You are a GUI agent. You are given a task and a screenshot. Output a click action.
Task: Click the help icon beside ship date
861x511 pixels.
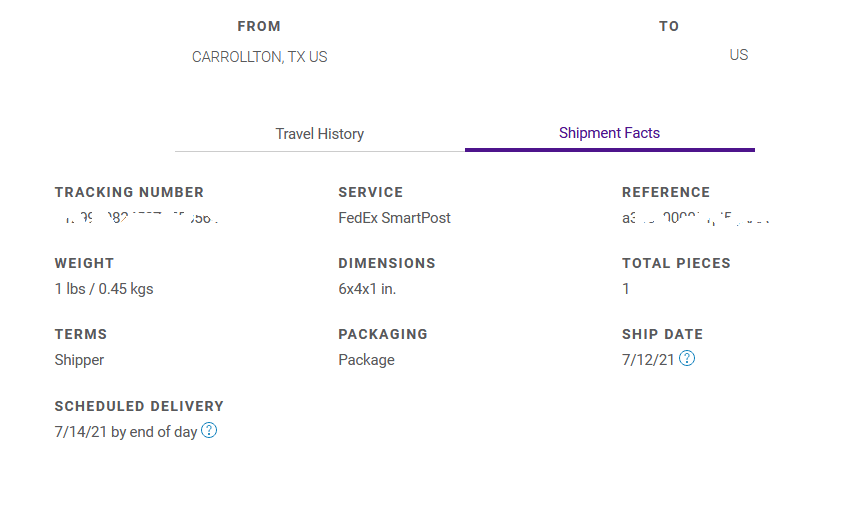[x=687, y=359]
